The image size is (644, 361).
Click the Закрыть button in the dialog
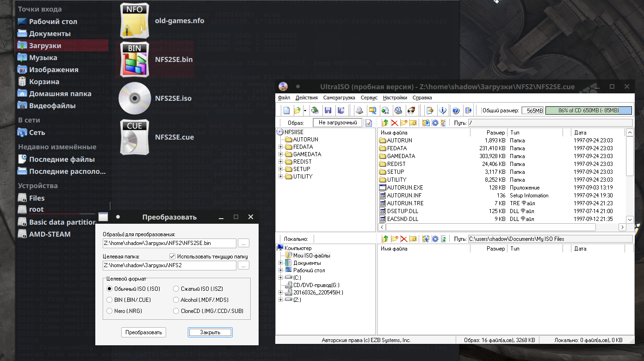coord(210,332)
